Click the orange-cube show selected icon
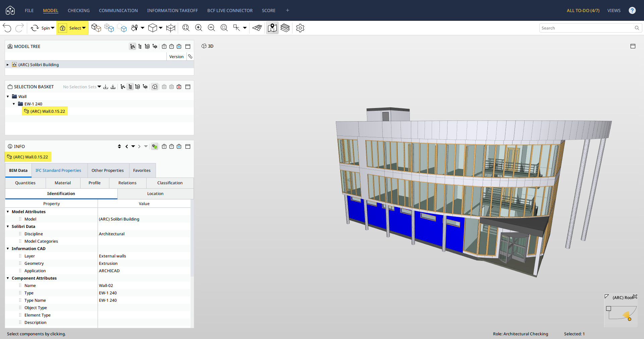 (96, 28)
